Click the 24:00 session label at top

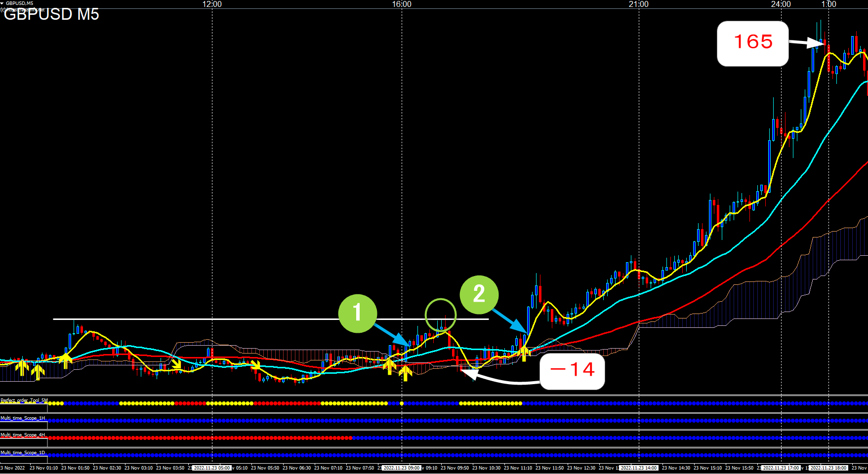click(x=781, y=4)
